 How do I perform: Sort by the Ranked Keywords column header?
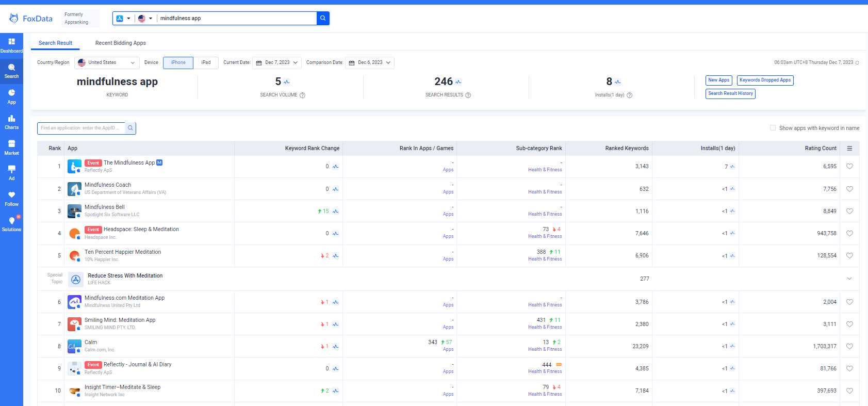pyautogui.click(x=627, y=148)
